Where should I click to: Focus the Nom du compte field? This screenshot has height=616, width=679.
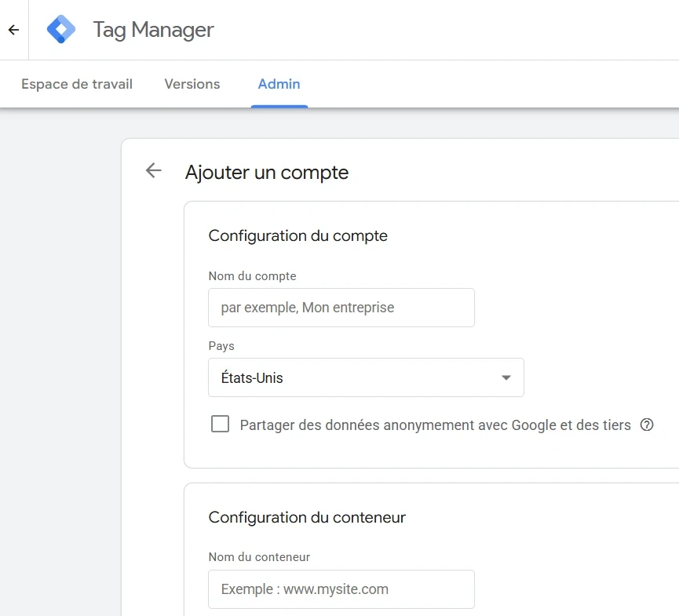341,307
